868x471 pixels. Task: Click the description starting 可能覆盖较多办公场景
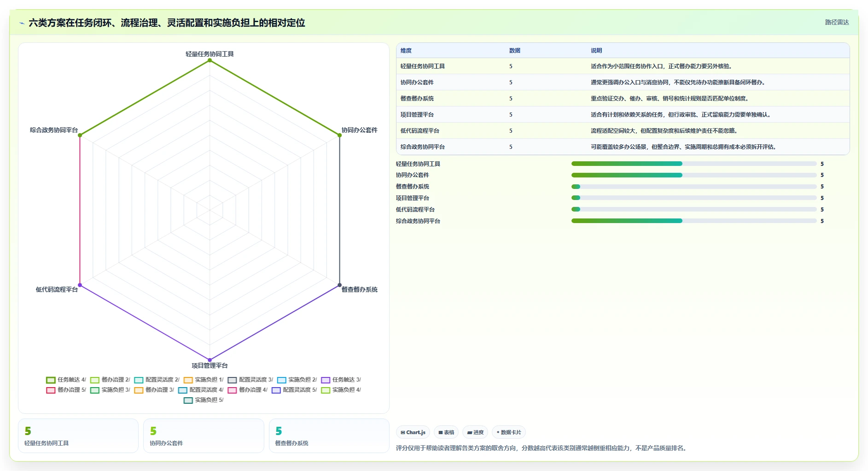pos(683,147)
